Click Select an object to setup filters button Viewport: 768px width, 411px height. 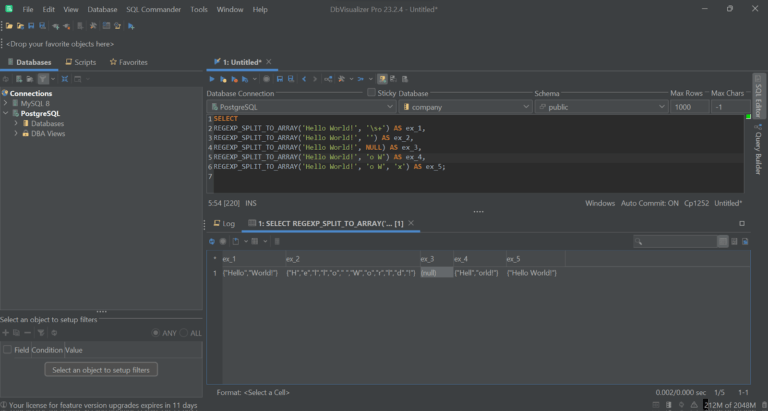pos(101,370)
